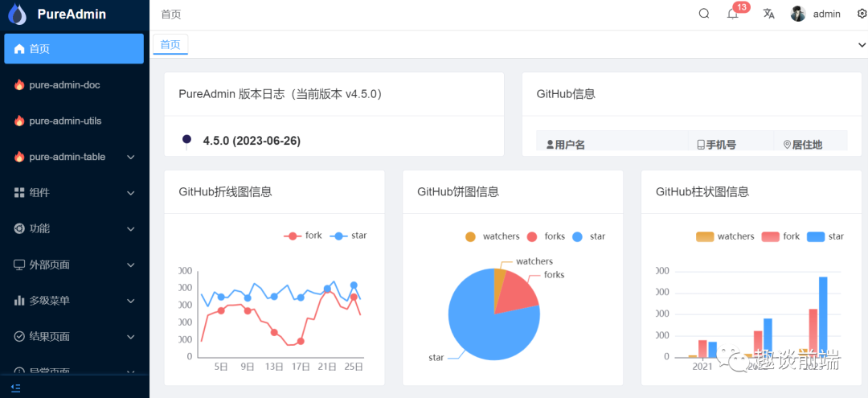Click the flame icon beside pure-admin-doc
868x398 pixels.
[x=19, y=84]
